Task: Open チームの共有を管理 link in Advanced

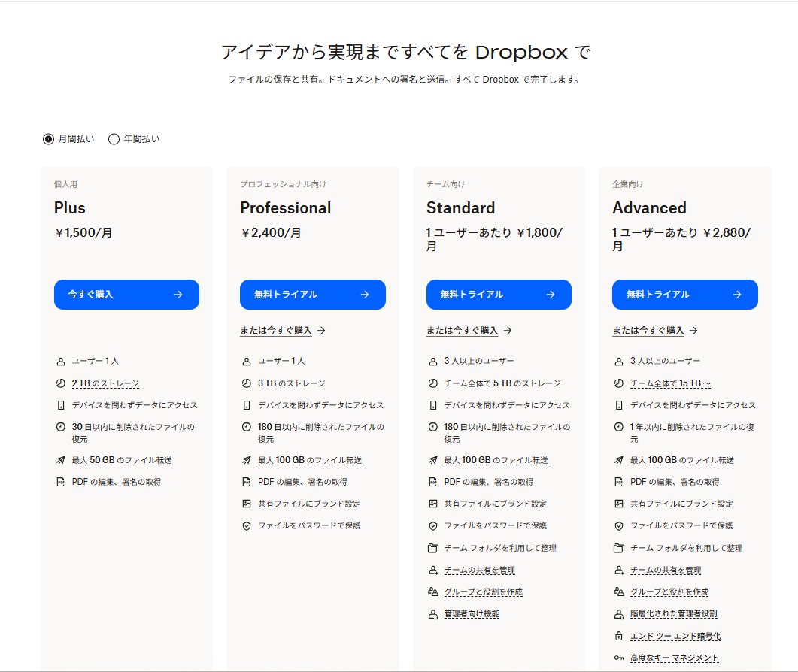Action: click(666, 571)
